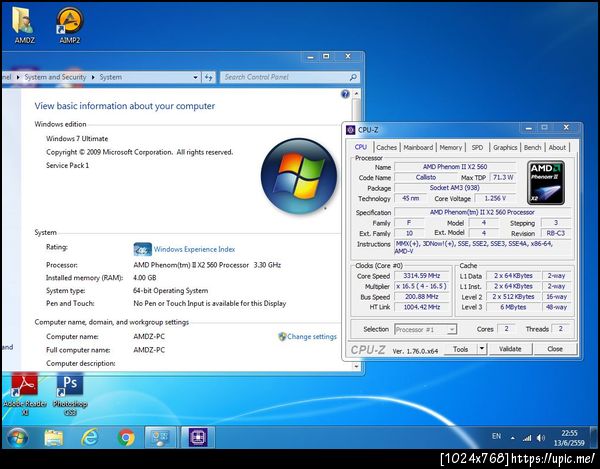Viewport: 600px width, 469px height.
Task: Click the EN language indicator
Action: tap(496, 436)
